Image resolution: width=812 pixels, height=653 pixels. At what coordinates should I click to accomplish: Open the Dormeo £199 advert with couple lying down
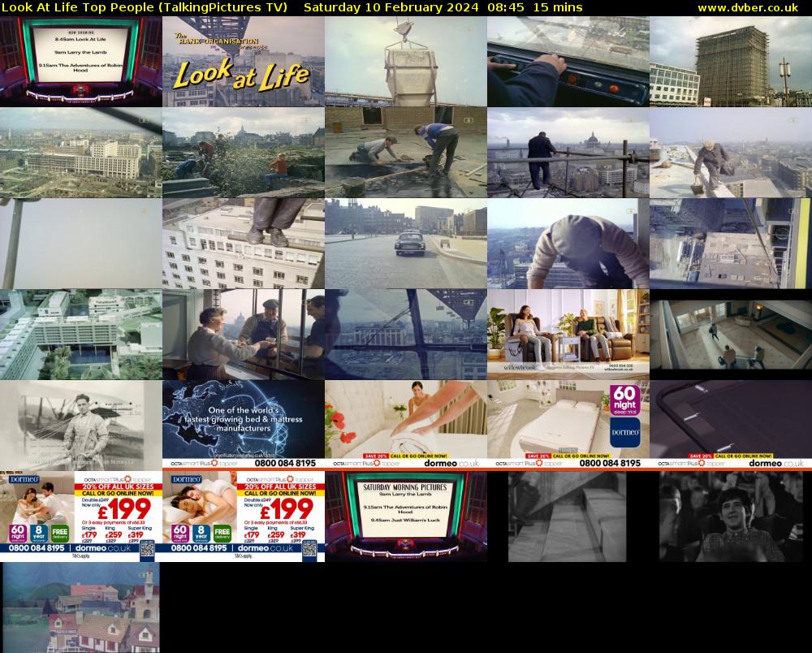click(244, 517)
